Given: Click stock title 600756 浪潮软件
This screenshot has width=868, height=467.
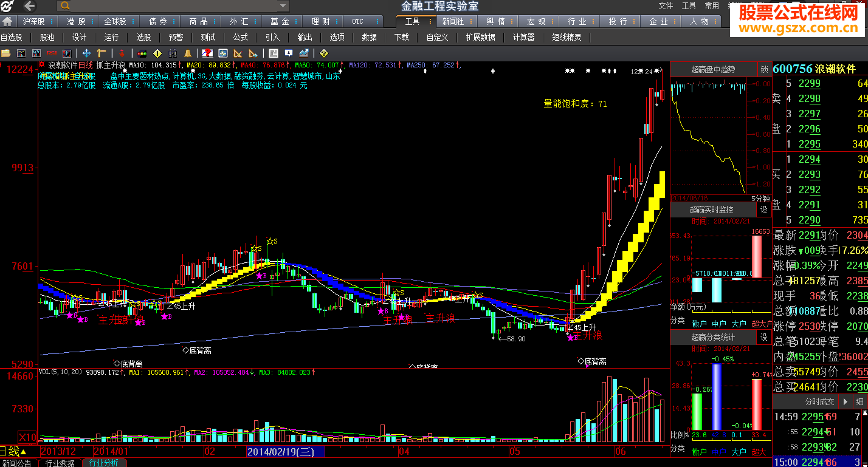Looking at the screenshot, I should 813,69.
